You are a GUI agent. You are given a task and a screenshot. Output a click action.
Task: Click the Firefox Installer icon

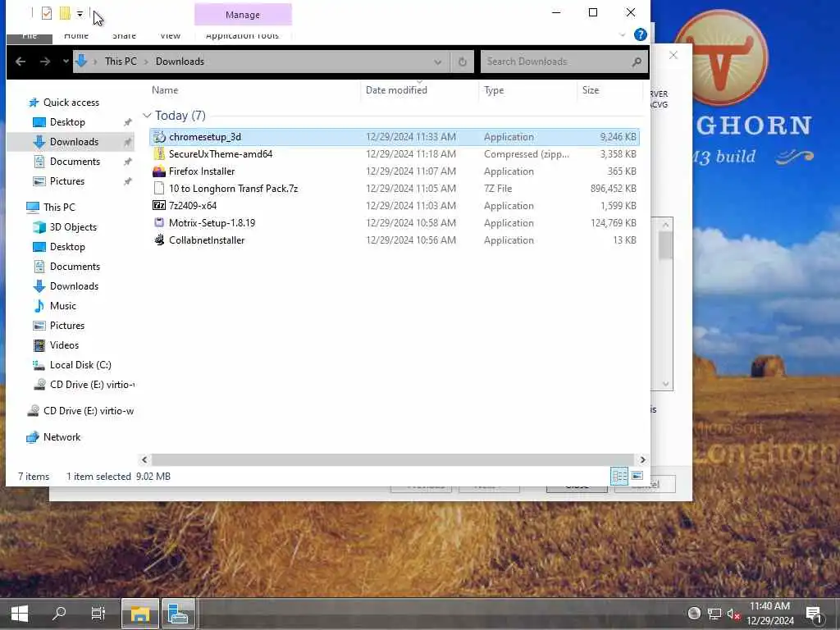pos(159,171)
